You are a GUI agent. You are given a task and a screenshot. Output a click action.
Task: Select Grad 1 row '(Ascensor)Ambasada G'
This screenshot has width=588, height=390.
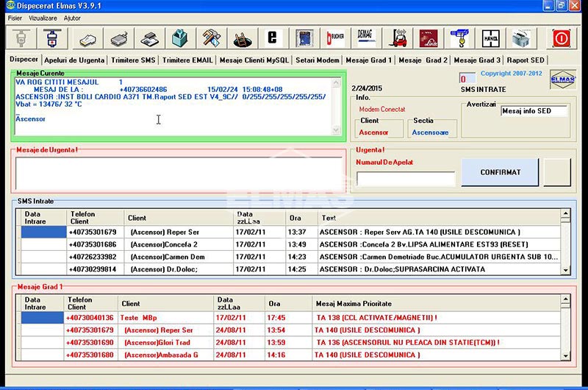[x=290, y=355]
